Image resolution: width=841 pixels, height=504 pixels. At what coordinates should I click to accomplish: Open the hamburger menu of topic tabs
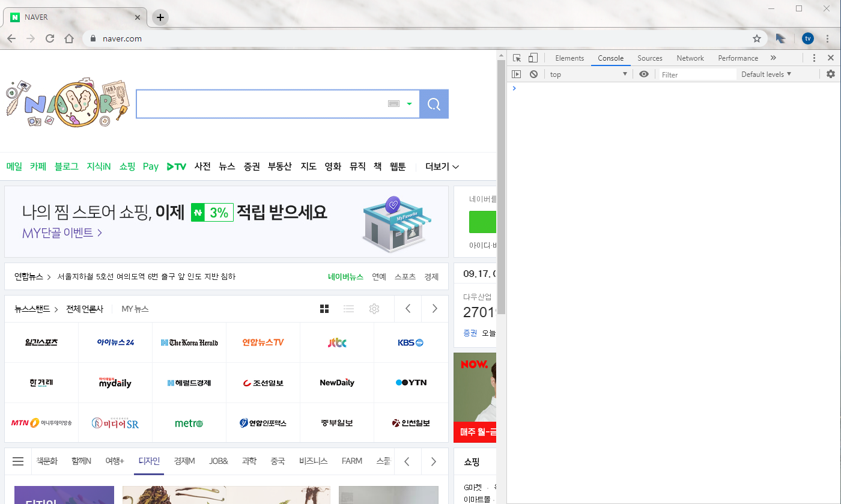[18, 461]
